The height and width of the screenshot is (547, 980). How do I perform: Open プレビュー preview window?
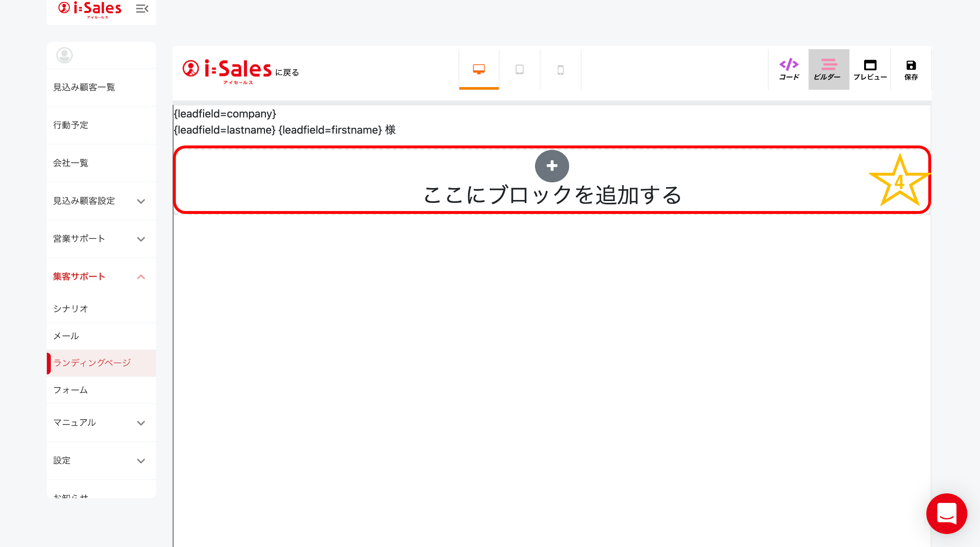tap(870, 69)
